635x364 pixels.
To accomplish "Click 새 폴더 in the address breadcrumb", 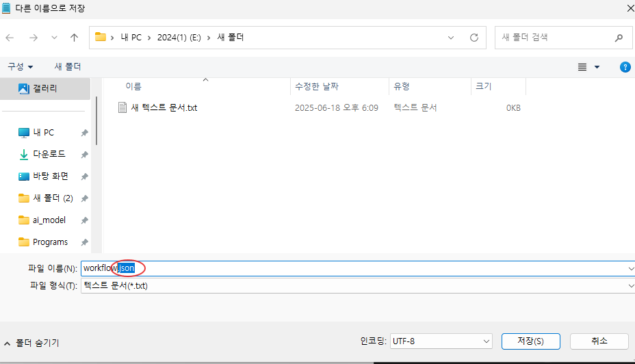I will 231,38.
